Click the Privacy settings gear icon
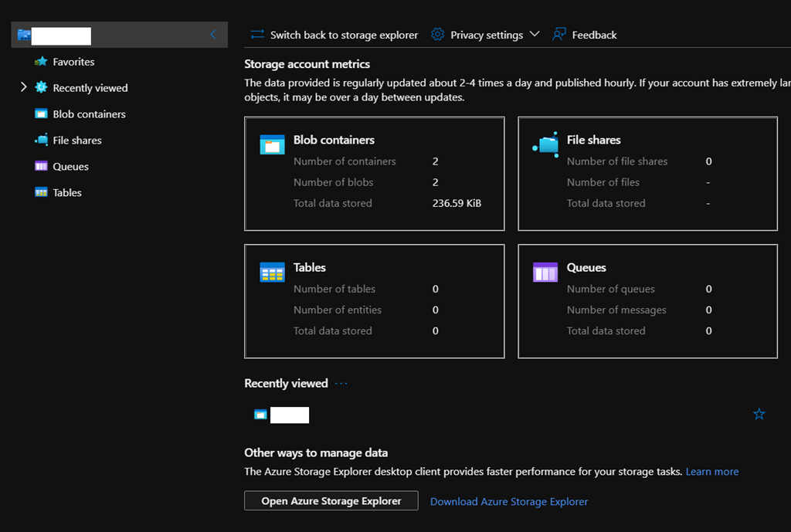 (437, 35)
